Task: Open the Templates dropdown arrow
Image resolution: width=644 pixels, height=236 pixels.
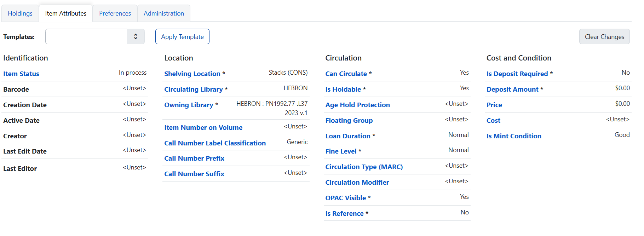Action: (136, 36)
